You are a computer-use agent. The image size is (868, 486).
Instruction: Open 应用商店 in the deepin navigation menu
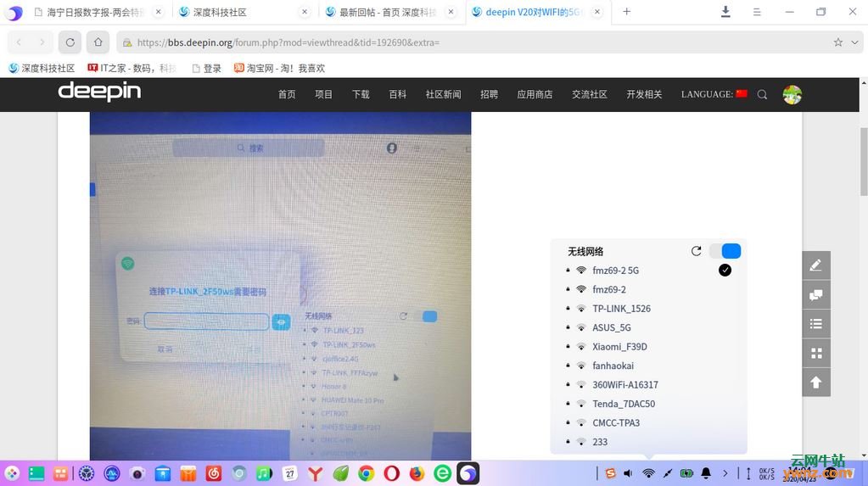click(535, 95)
